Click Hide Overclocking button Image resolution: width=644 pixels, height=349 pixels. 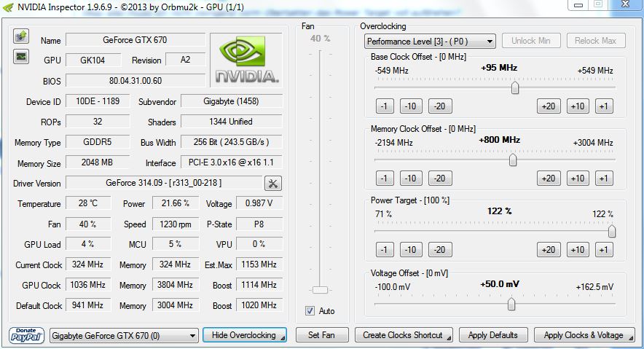244,335
